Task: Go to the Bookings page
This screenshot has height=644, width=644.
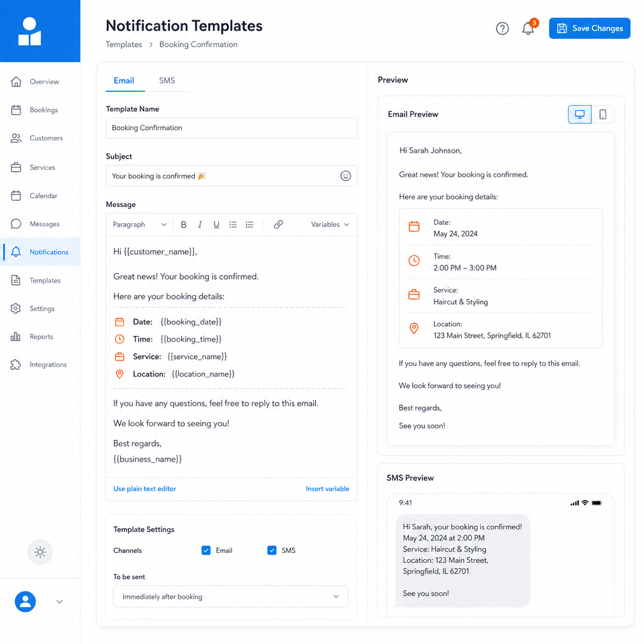Action: click(x=40, y=110)
